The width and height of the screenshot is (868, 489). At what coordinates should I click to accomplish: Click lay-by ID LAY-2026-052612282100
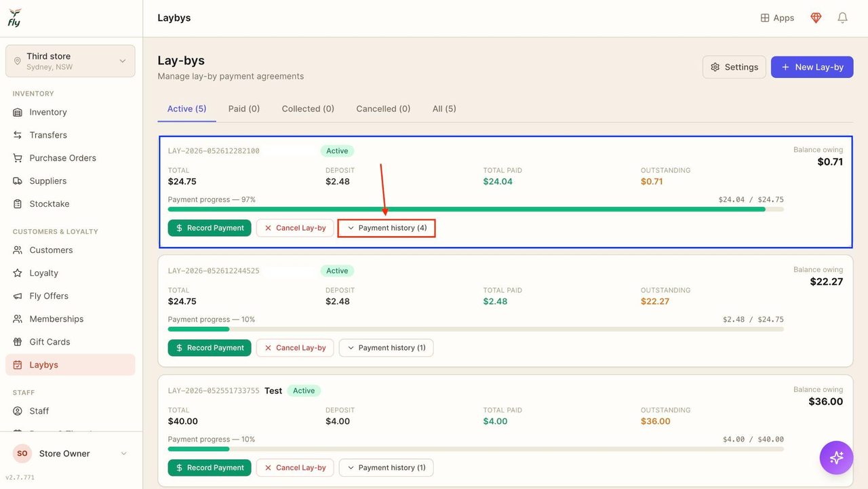[214, 151]
